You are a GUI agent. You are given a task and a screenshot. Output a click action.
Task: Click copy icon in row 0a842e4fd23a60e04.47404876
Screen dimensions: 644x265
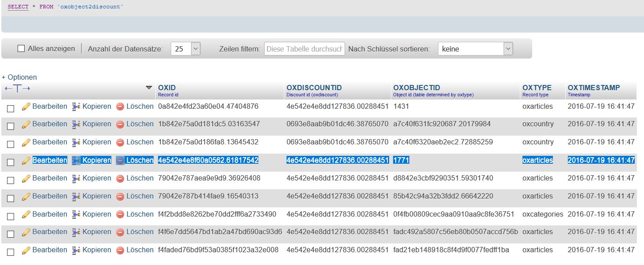click(x=76, y=107)
